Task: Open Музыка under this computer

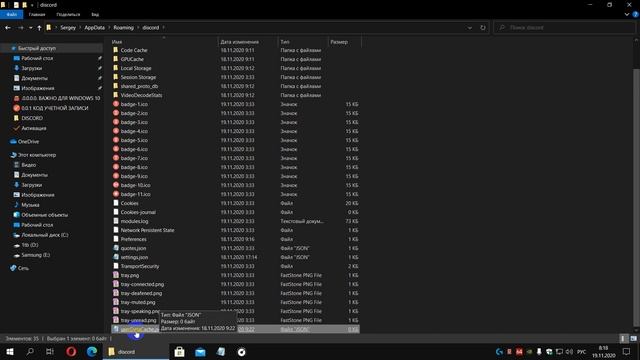Action: (30, 205)
